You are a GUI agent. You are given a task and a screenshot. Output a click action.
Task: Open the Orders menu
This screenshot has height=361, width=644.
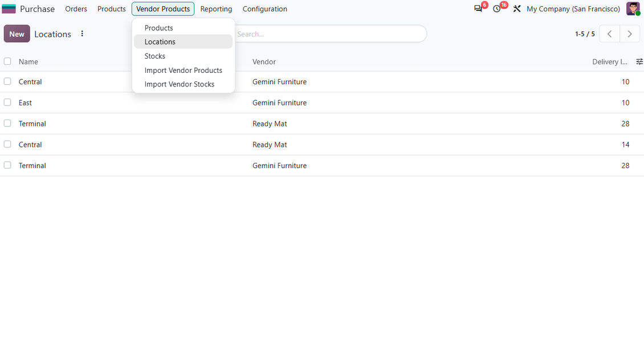pos(76,9)
